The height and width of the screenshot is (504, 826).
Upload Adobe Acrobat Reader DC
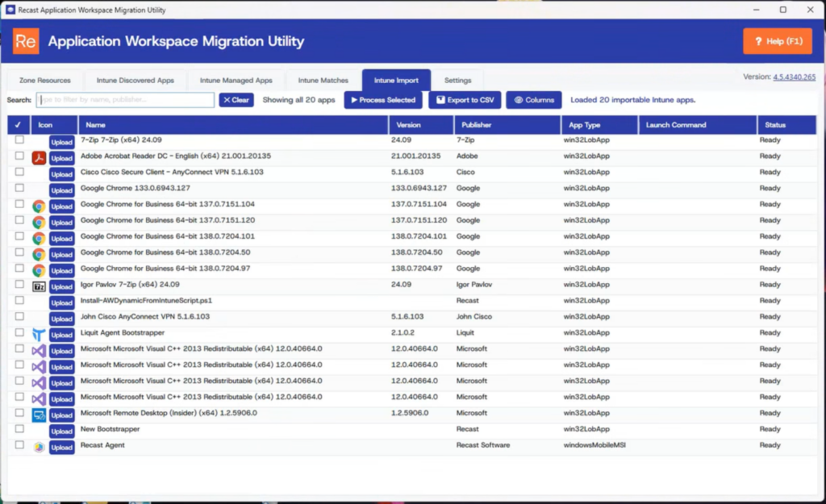61,158
